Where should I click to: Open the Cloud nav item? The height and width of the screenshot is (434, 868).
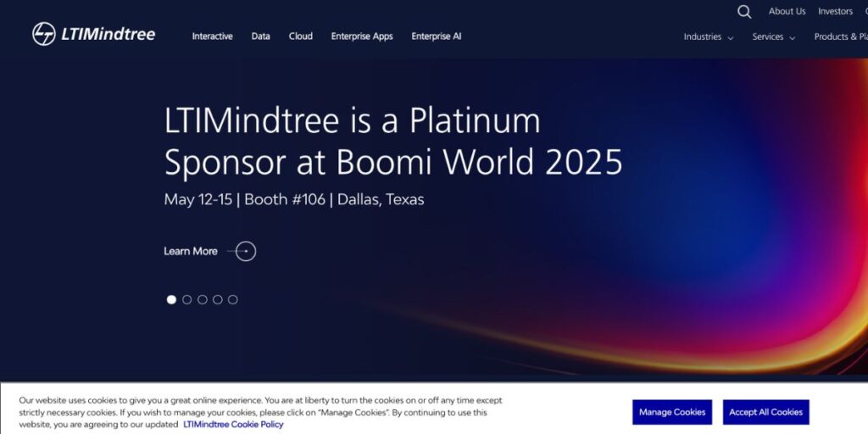301,36
